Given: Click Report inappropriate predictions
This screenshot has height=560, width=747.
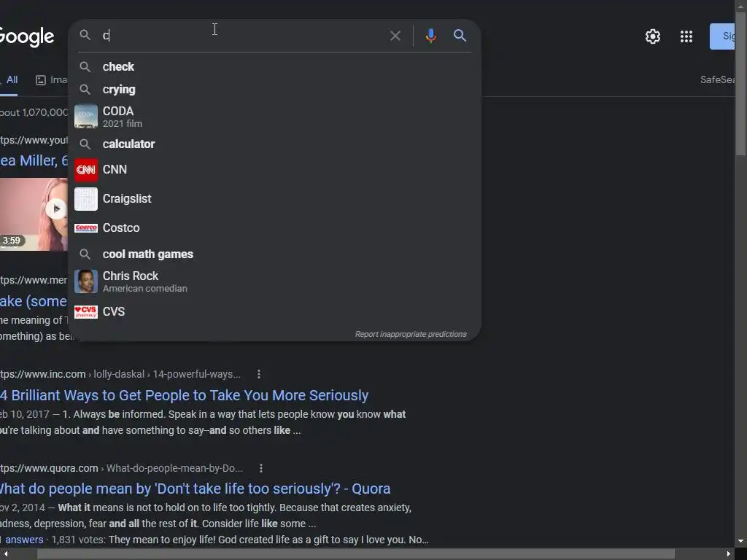Looking at the screenshot, I should tap(411, 334).
